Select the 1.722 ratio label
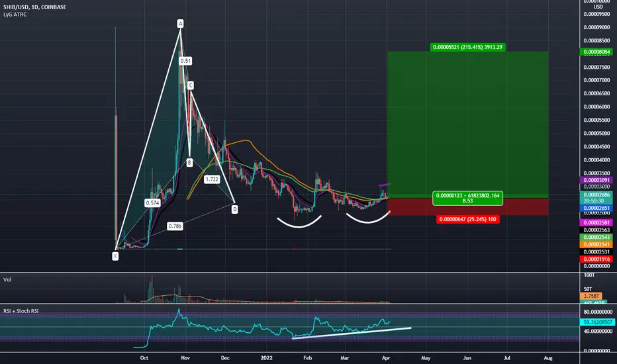This screenshot has height=364, width=617. pos(212,179)
